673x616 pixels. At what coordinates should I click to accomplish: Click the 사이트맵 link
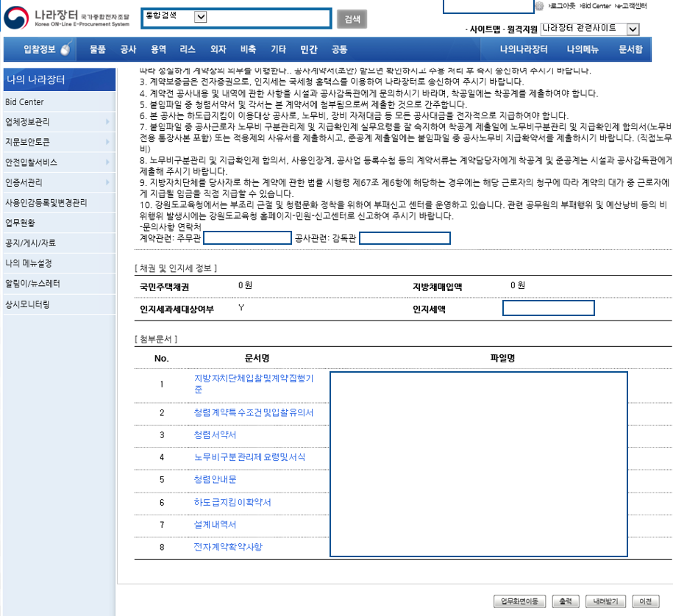tap(485, 29)
